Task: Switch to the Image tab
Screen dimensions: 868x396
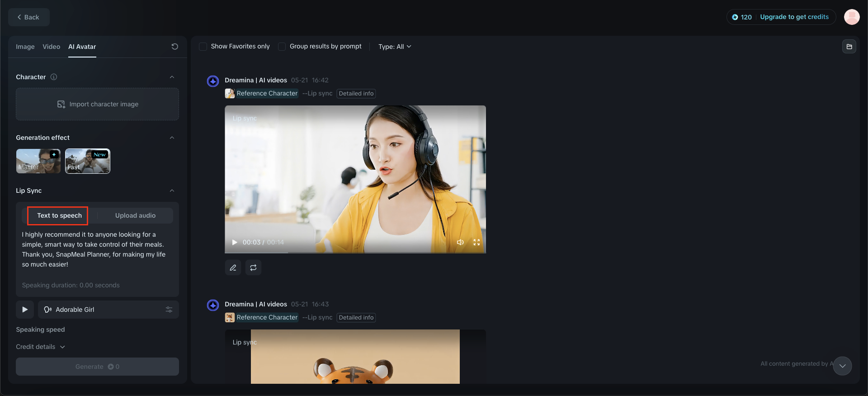Action: point(25,47)
